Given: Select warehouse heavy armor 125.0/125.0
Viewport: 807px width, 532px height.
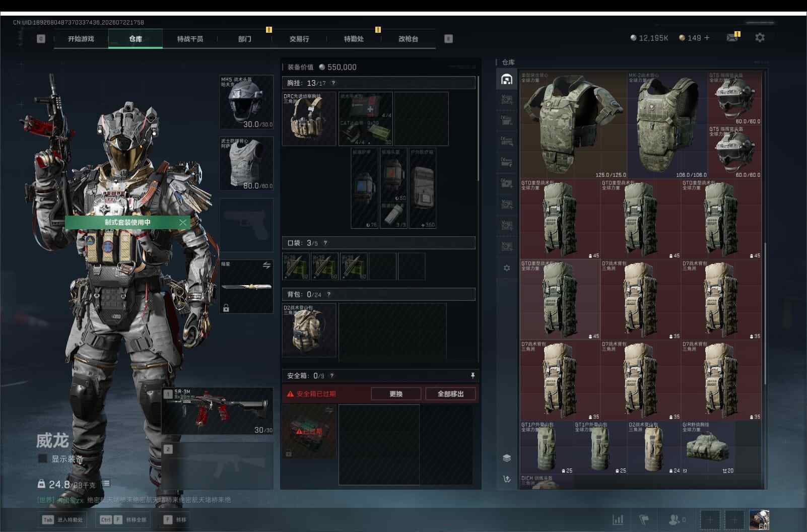Looking at the screenshot, I should click(573, 125).
